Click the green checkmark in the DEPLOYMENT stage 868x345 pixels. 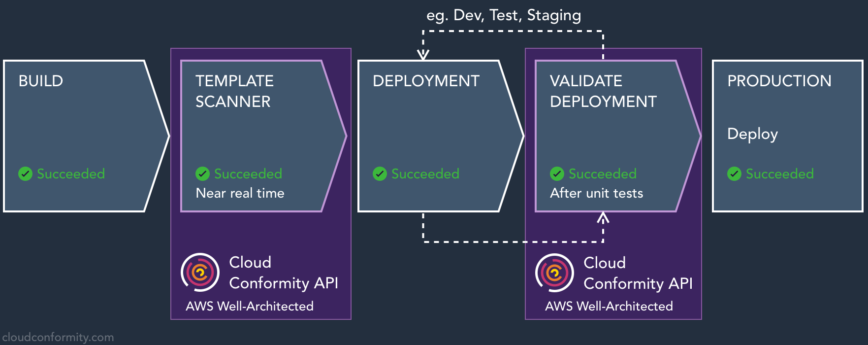pyautogui.click(x=380, y=173)
